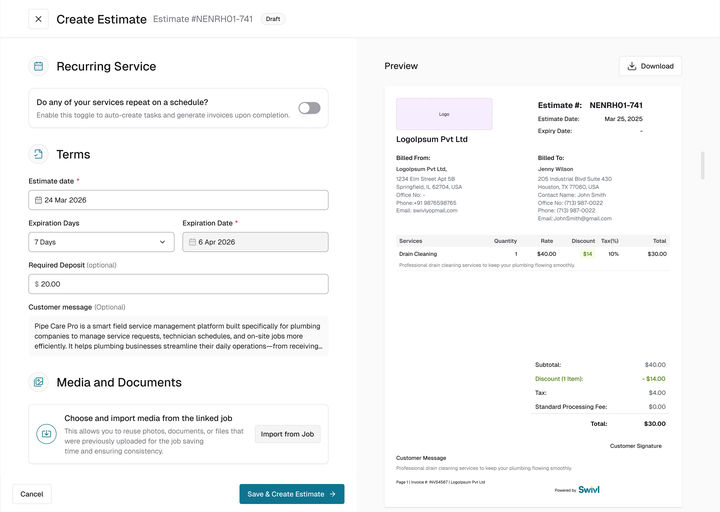Click the Logo placeholder in the preview
This screenshot has width=720, height=512.
[444, 114]
